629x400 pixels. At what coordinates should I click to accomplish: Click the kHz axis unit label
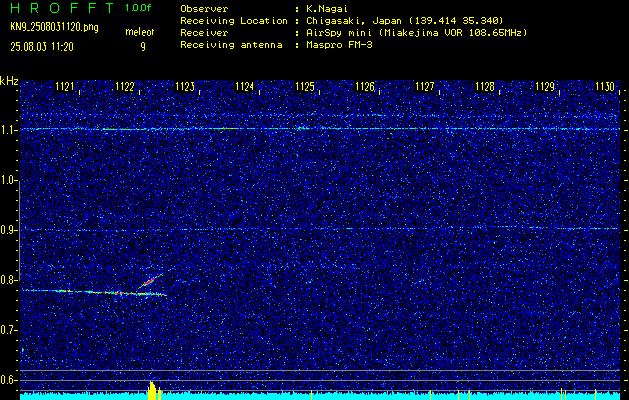pos(9,81)
